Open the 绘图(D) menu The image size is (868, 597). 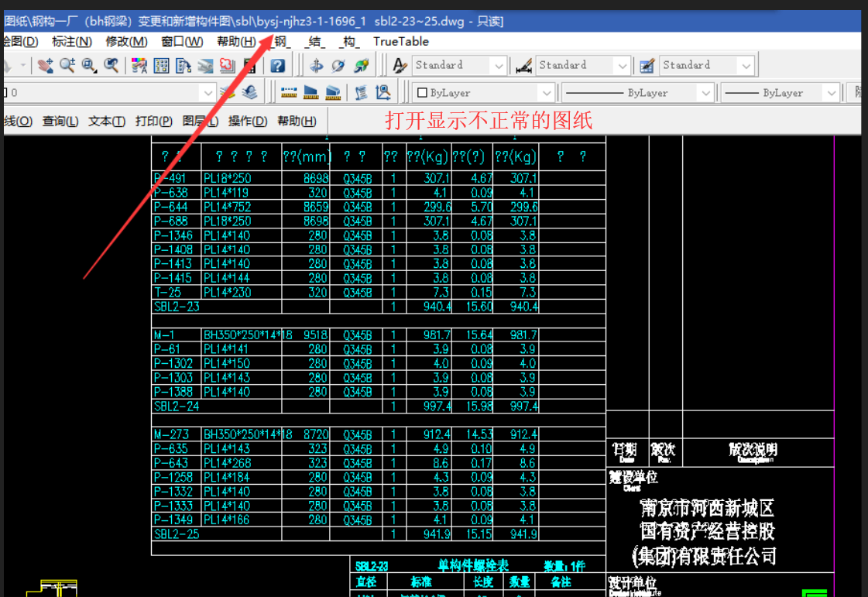point(20,42)
